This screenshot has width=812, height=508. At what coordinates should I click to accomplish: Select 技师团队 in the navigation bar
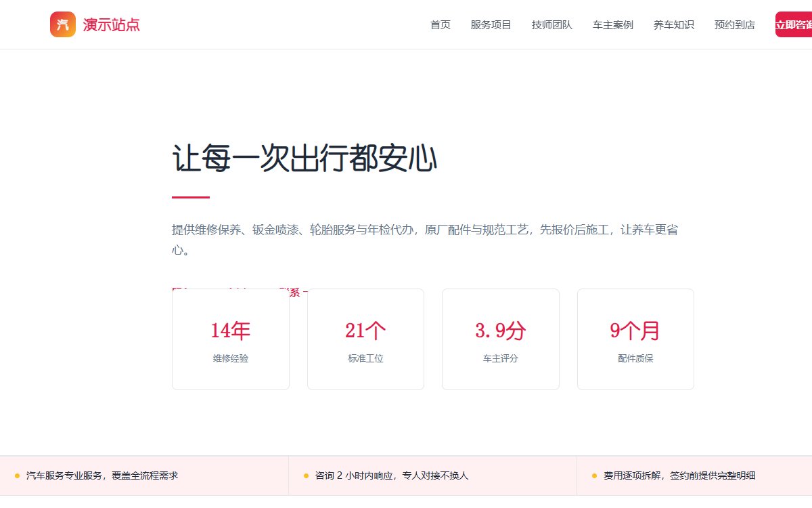click(x=552, y=25)
